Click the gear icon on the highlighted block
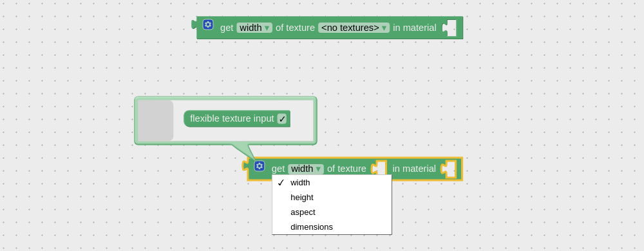Viewport: 644px width, 251px height. click(259, 165)
